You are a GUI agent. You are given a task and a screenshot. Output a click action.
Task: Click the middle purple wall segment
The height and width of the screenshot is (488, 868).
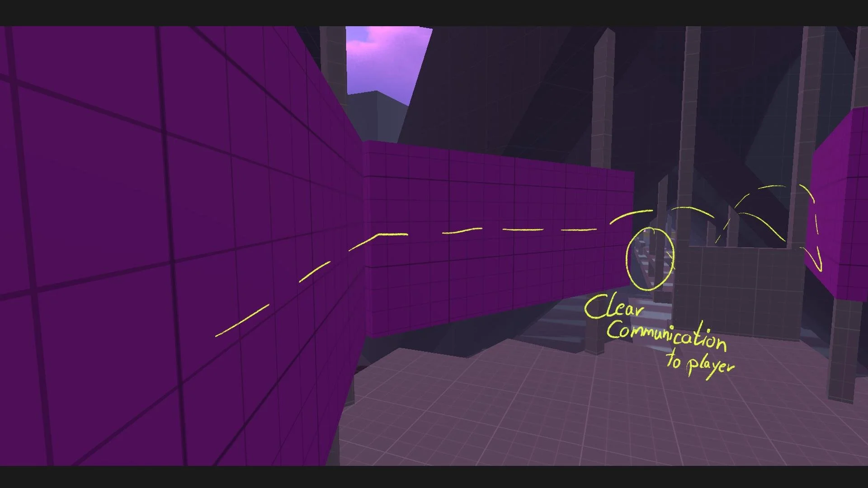tap(497, 280)
